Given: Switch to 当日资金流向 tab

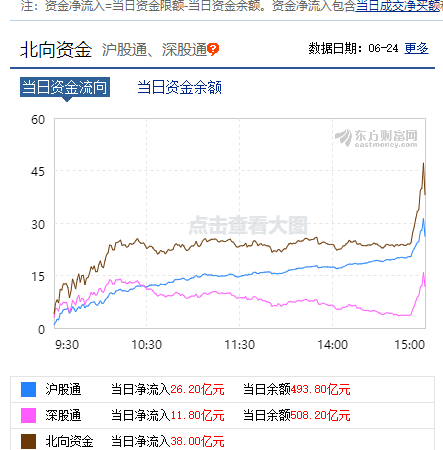Looking at the screenshot, I should [65, 87].
